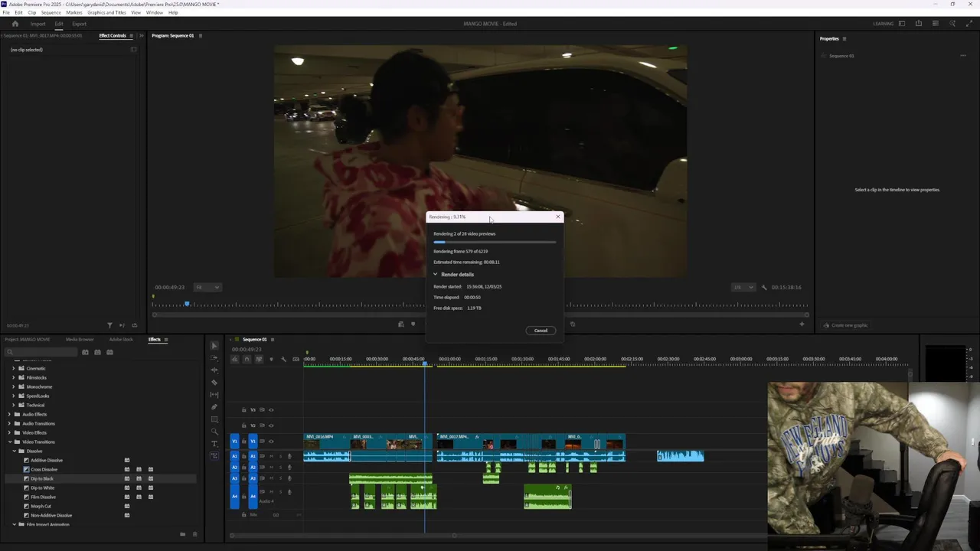Screen dimensions: 980x551
Task: Toggle linked selection button in timeline
Action: [x=259, y=359]
